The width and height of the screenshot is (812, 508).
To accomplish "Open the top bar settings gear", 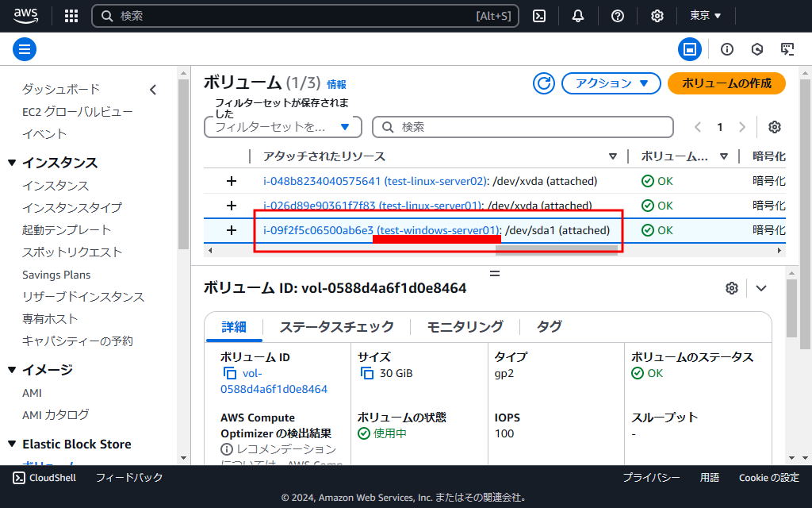I will tap(657, 16).
